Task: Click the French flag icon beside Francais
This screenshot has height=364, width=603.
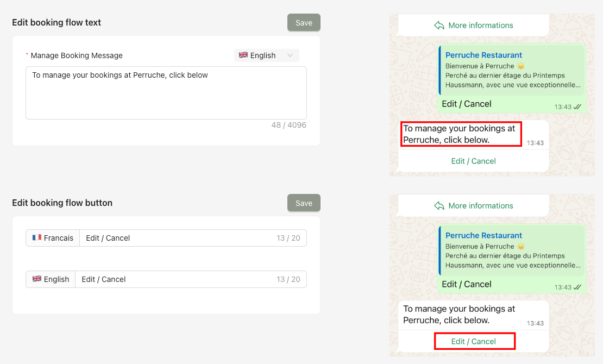Action: pos(37,238)
